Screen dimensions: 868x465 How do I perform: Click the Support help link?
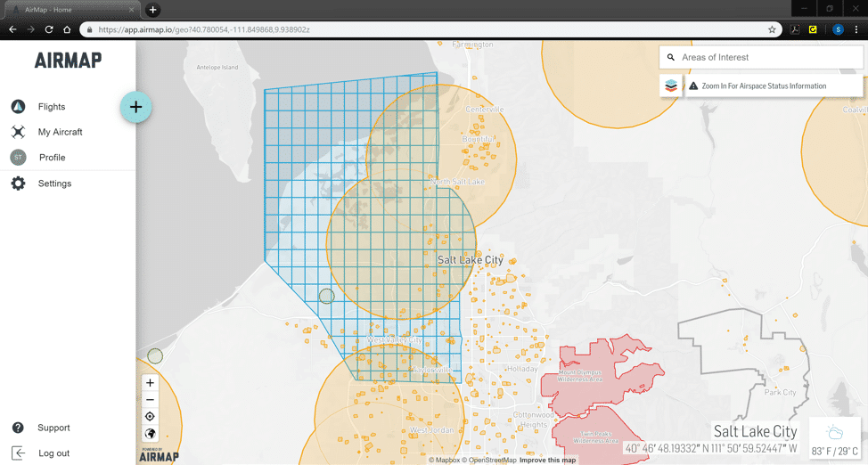tap(53, 428)
